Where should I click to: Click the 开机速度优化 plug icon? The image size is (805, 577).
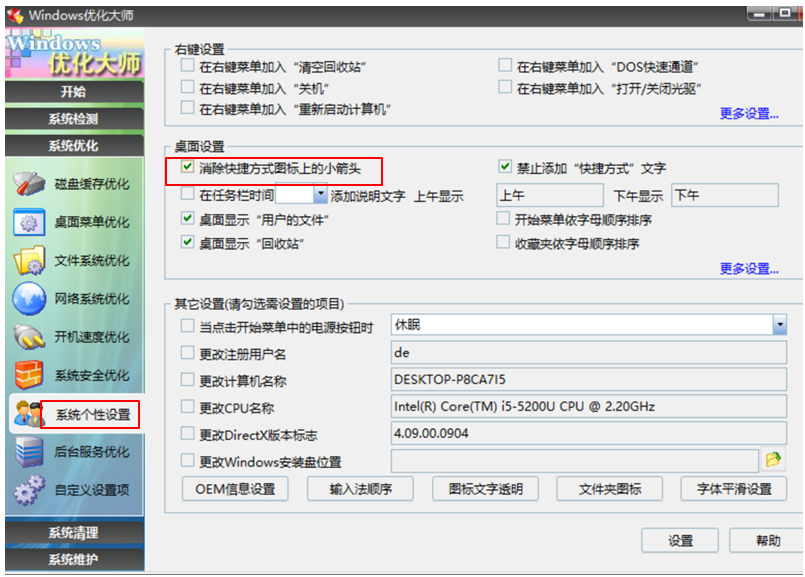(x=29, y=337)
